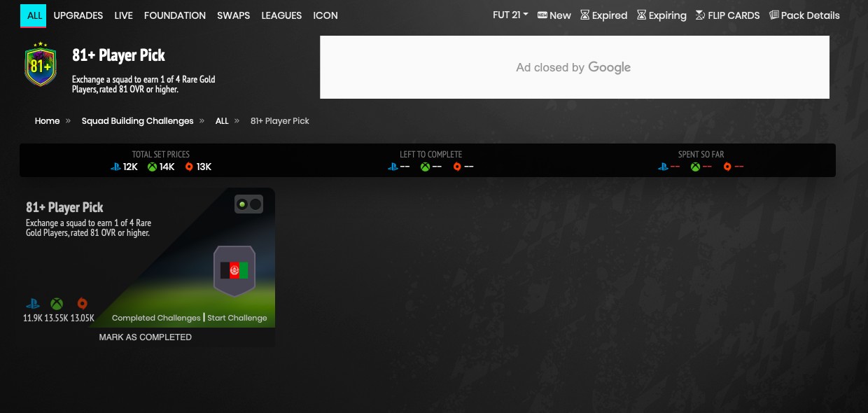868x413 pixels.
Task: Click the Xbox icon in Total Set Prices
Action: [152, 167]
